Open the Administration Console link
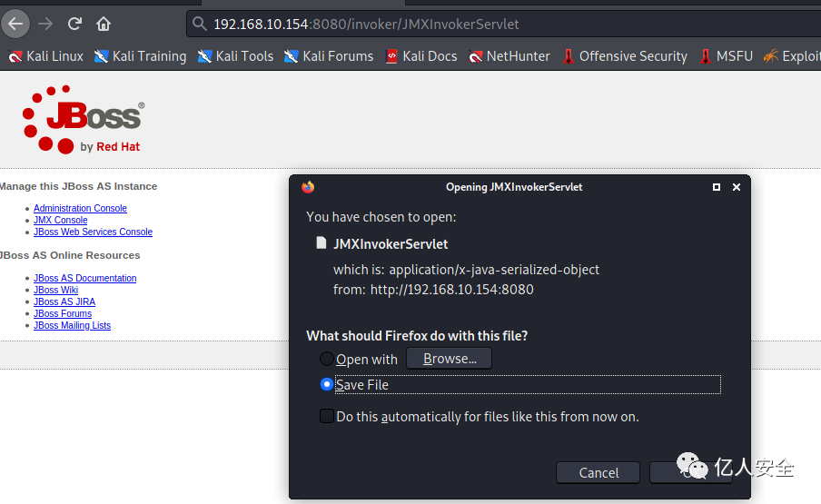Screen dimensions: 821x504 coord(80,209)
